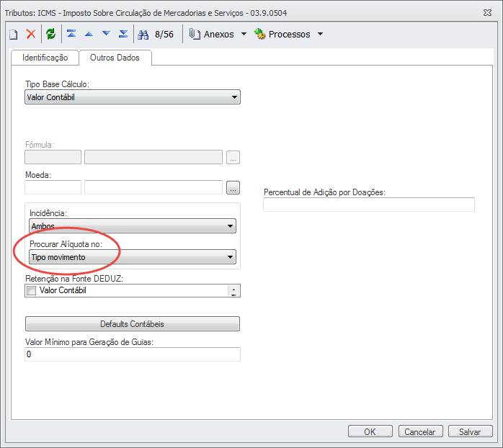Click the Salvar button
The image size is (503, 448).
(x=471, y=431)
